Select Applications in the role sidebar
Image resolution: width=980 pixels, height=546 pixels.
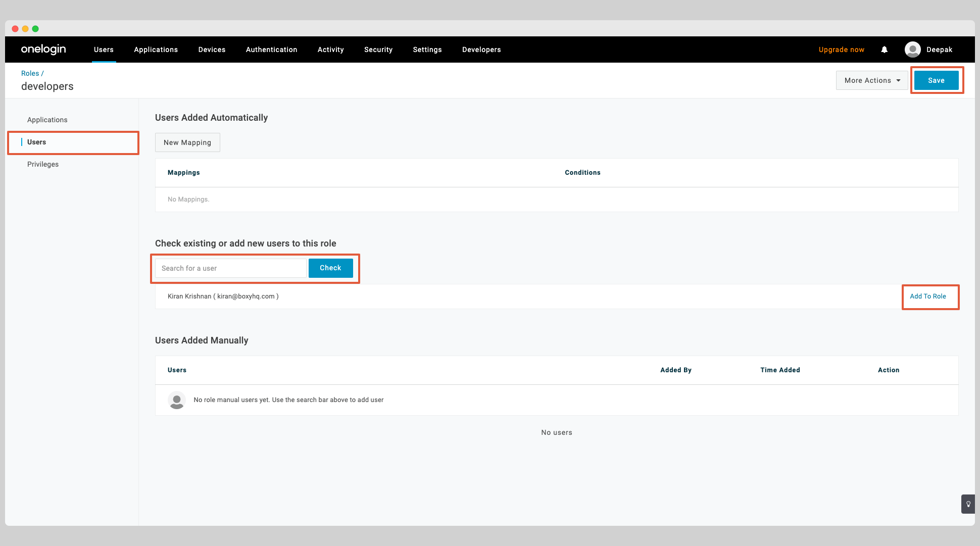47,120
